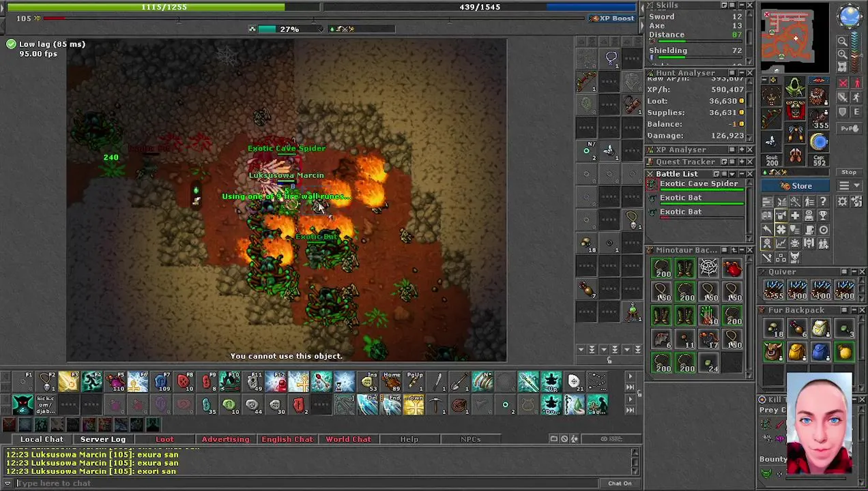Image resolution: width=868 pixels, height=491 pixels.
Task: Use the F3 sword slash spell hotkey
Action: coord(69,382)
